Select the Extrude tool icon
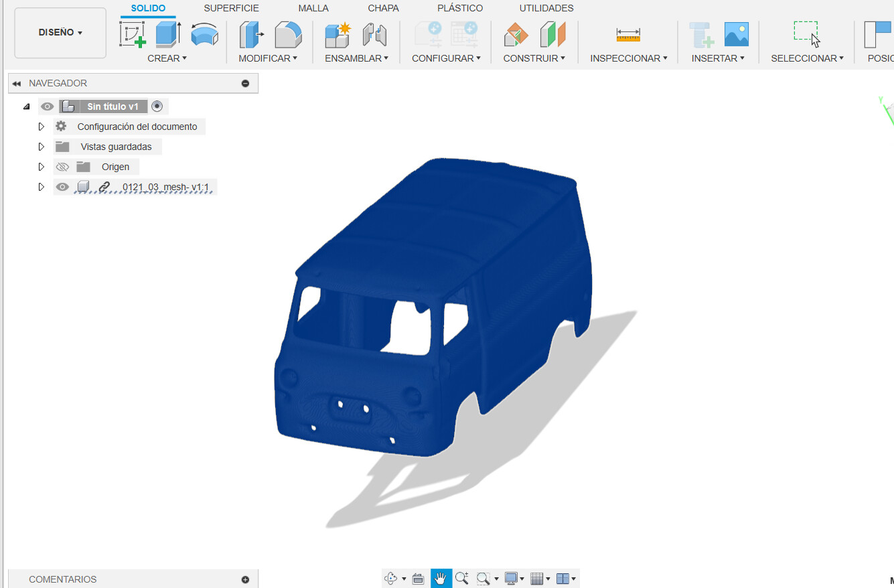894x588 pixels. [168, 34]
